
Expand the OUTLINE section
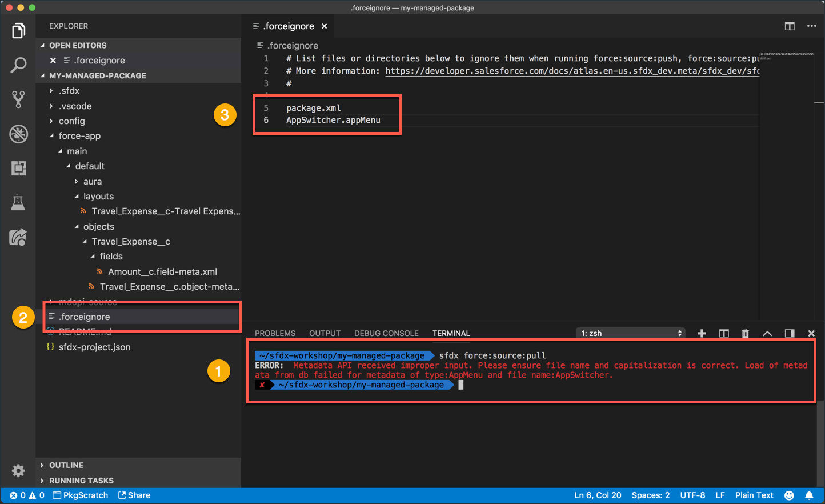[66, 465]
